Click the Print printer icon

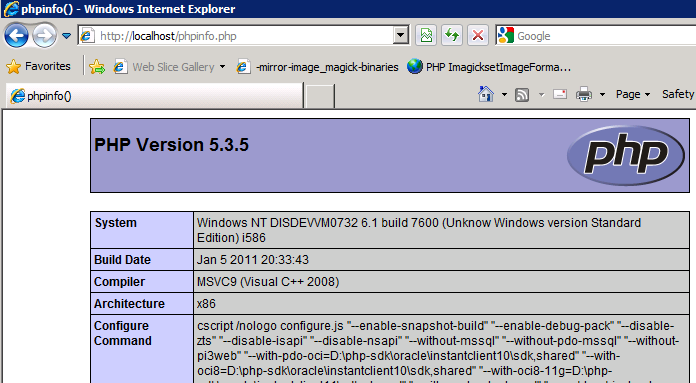[584, 94]
